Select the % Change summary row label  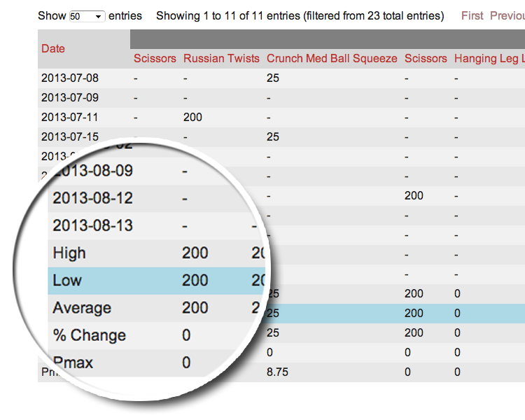coord(90,335)
